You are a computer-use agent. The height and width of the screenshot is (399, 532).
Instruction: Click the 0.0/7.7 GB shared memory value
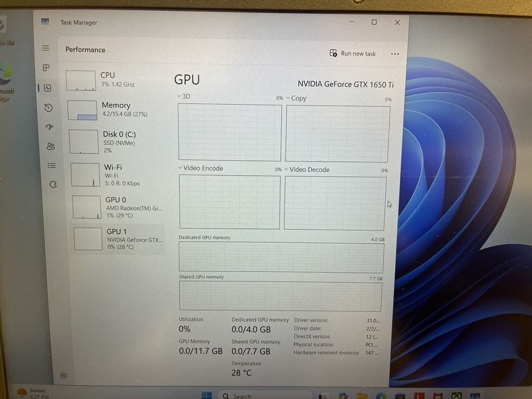(251, 351)
